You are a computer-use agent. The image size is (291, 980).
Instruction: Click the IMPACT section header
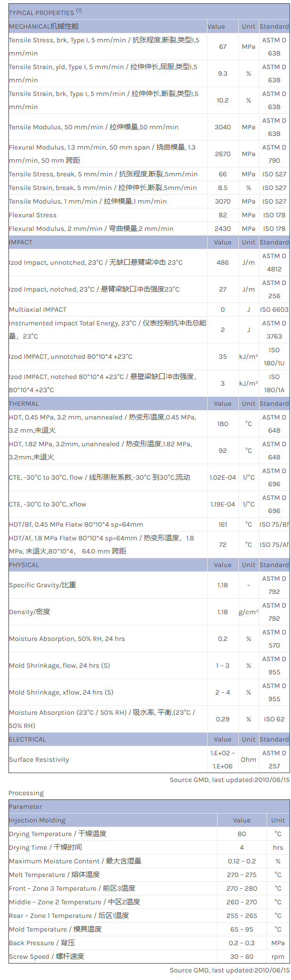pos(21,242)
